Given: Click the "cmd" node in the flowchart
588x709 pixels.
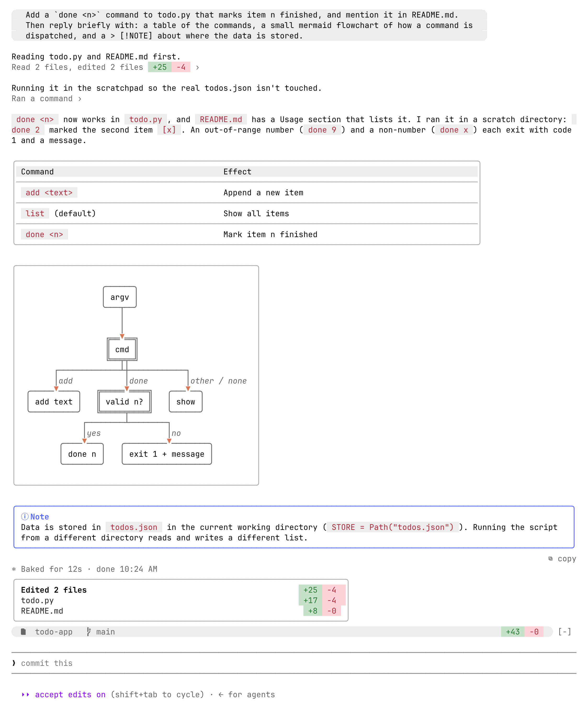Looking at the screenshot, I should [122, 350].
